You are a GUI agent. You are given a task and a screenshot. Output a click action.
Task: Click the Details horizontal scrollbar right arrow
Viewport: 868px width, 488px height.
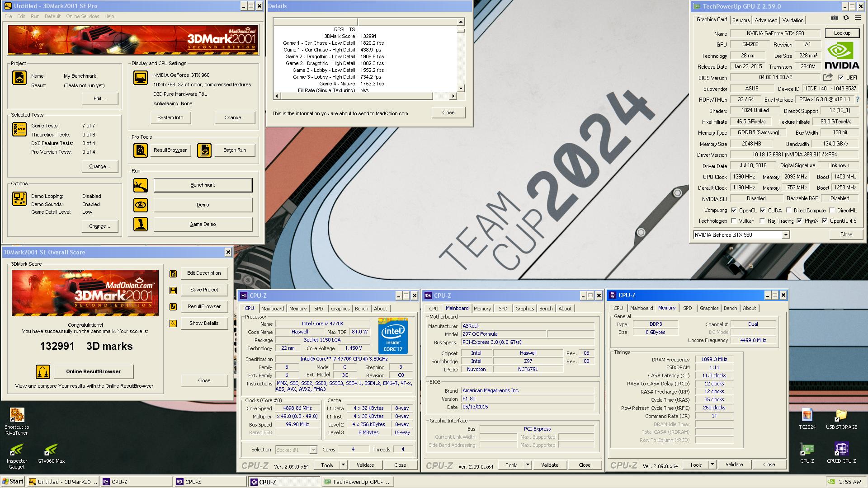[453, 96]
